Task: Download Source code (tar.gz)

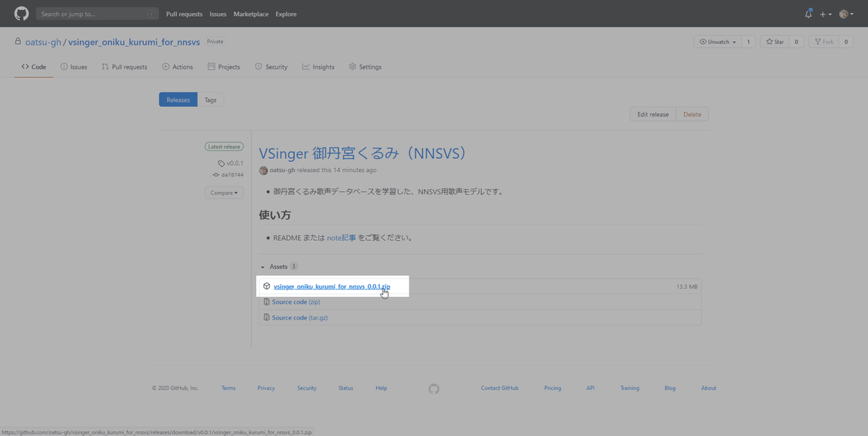Action: pyautogui.click(x=299, y=317)
